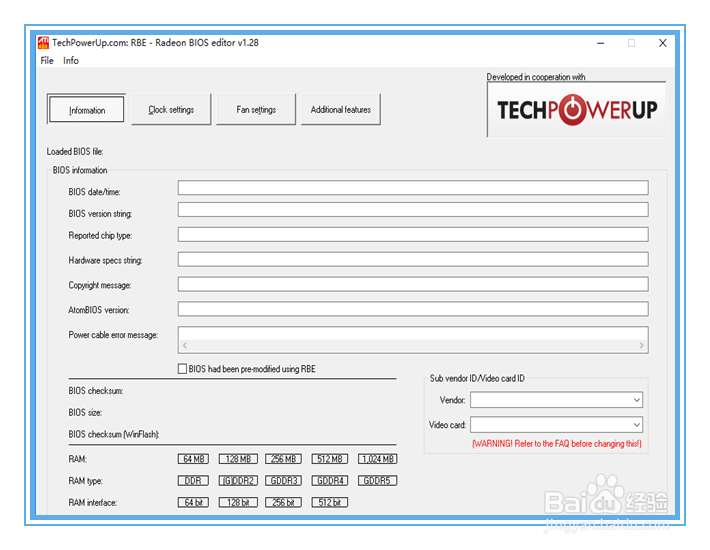Viewport: 710px width, 550px height.
Task: Click the left arrow of message scrollbar
Action: (x=185, y=345)
